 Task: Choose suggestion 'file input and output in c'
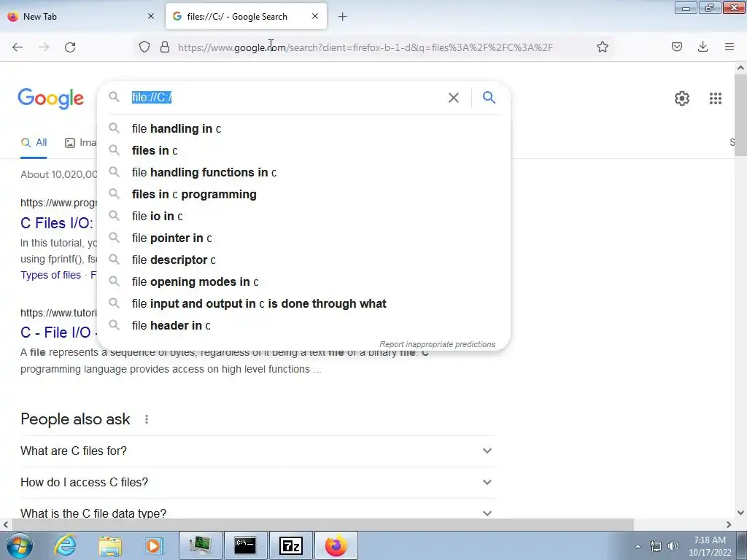tap(303, 304)
